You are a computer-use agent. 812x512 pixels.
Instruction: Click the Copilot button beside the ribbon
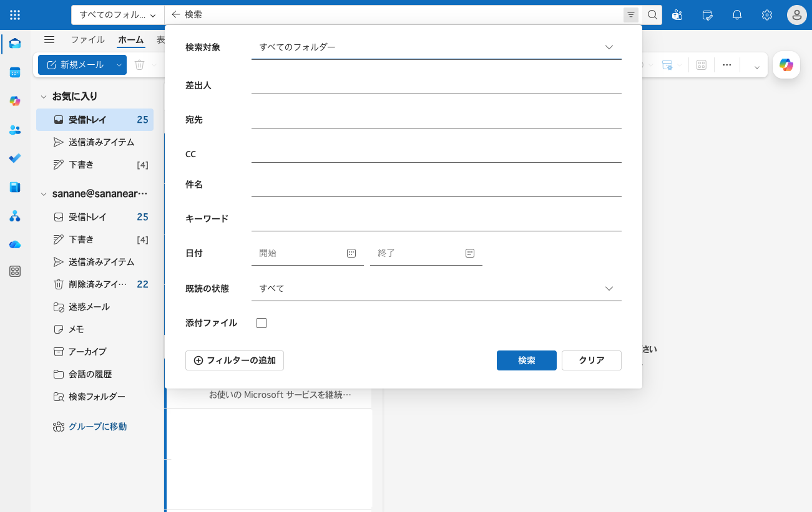click(786, 65)
